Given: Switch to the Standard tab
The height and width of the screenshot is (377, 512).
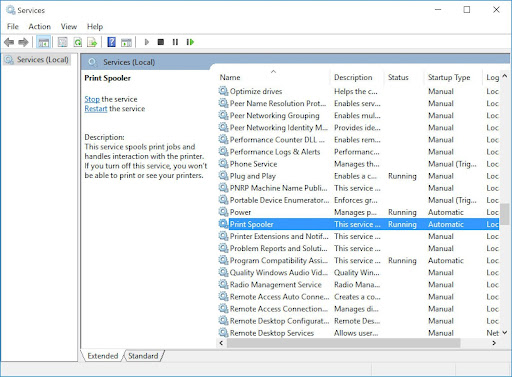Looking at the screenshot, I should [x=143, y=356].
